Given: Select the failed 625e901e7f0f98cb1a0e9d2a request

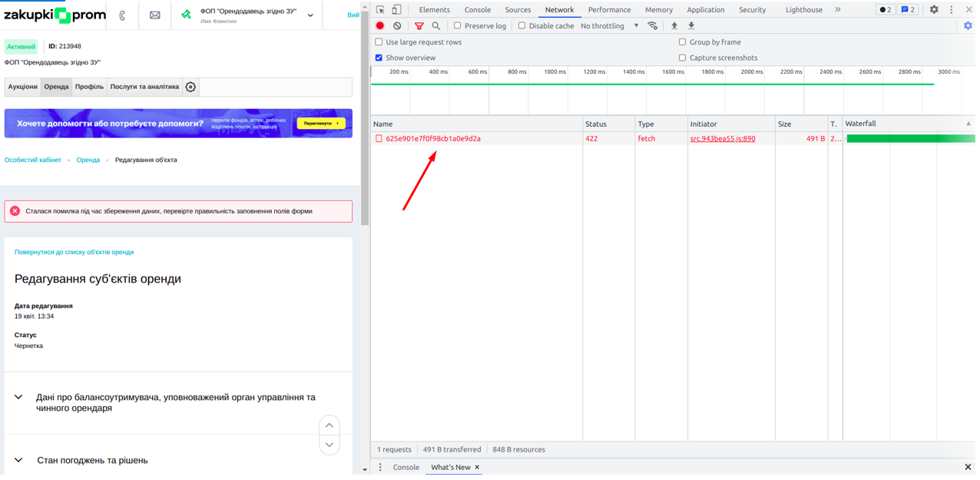Looking at the screenshot, I should (x=433, y=139).
